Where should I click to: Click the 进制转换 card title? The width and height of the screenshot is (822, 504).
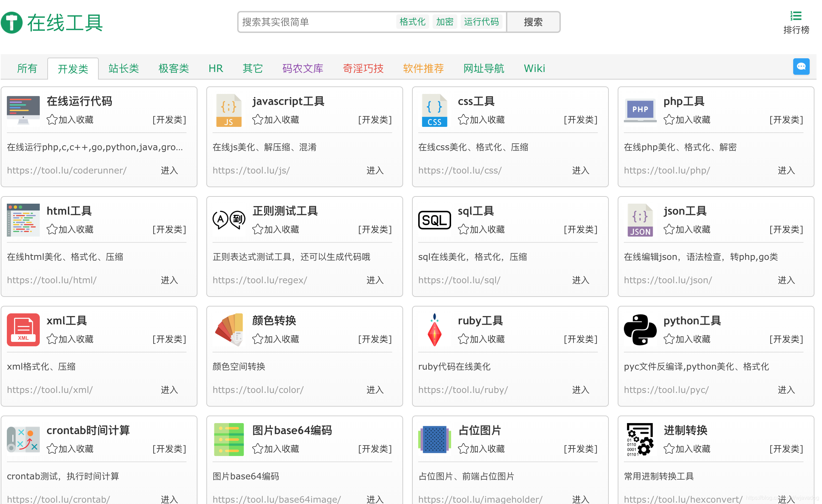pos(686,430)
